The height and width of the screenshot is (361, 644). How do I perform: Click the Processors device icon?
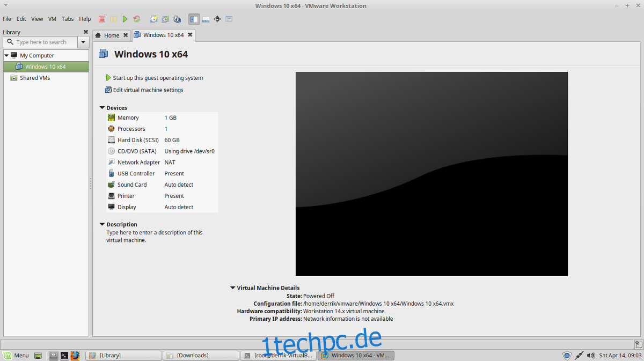point(111,129)
